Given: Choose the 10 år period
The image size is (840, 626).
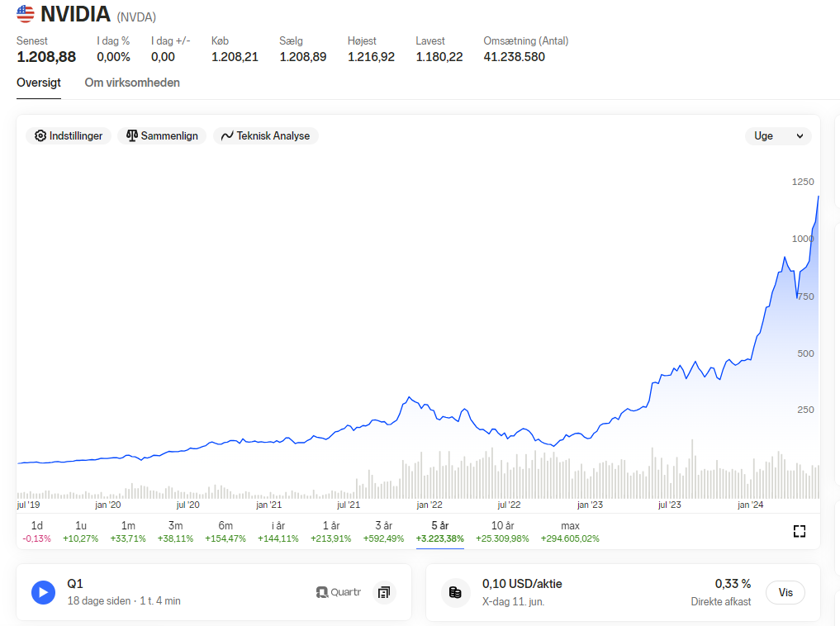Looking at the screenshot, I should [502, 531].
